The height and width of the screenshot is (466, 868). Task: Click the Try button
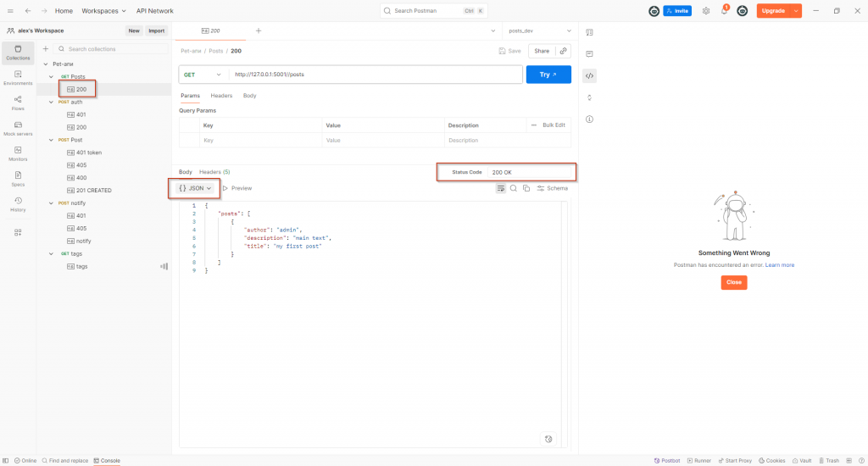[548, 75]
